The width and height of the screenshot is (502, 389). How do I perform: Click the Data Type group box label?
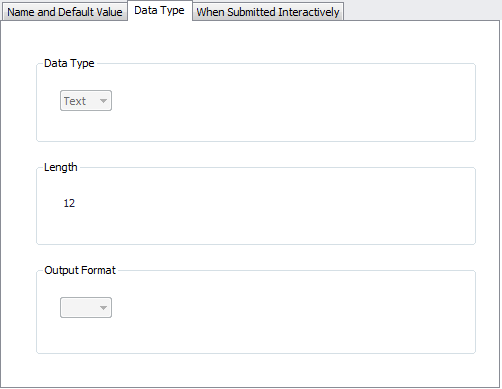point(69,63)
